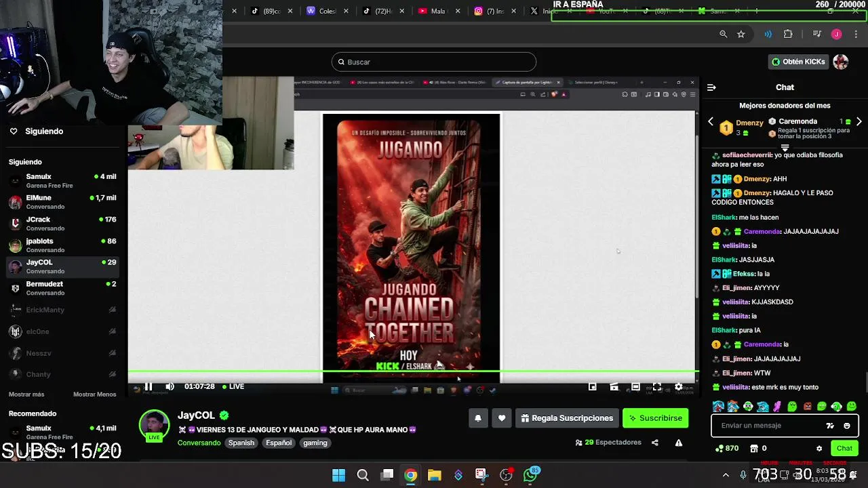Open File Explorer from the taskbar
868x488 pixels.
point(434,475)
